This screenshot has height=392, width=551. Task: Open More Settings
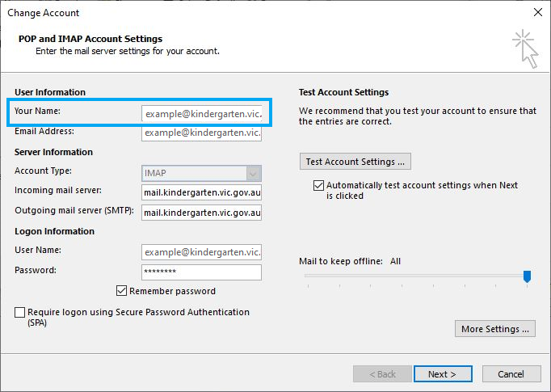point(495,329)
